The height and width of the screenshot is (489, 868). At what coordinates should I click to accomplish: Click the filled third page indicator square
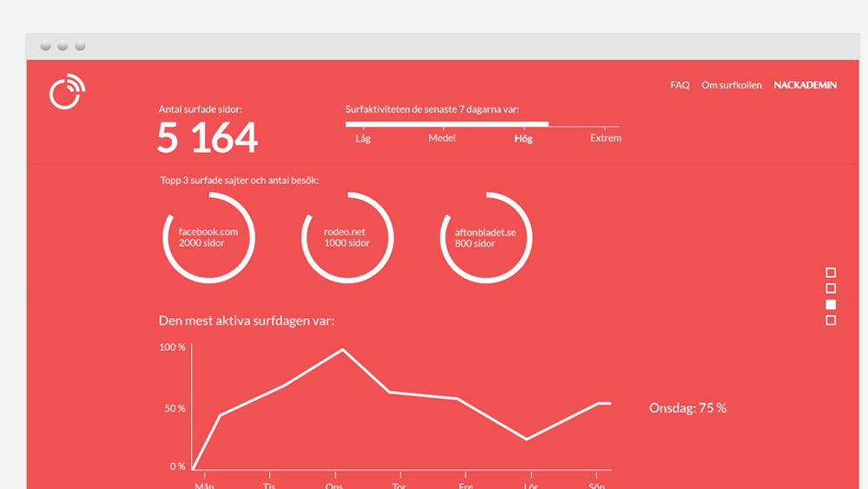(831, 304)
